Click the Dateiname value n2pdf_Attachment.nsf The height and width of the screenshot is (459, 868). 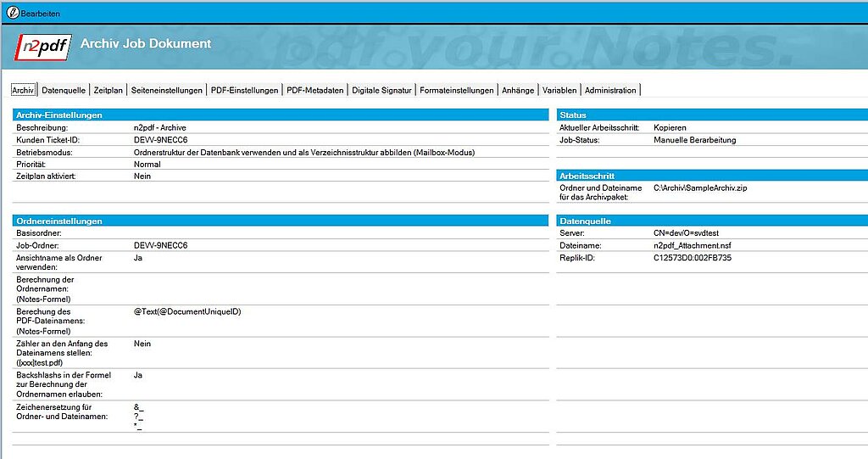coord(693,245)
